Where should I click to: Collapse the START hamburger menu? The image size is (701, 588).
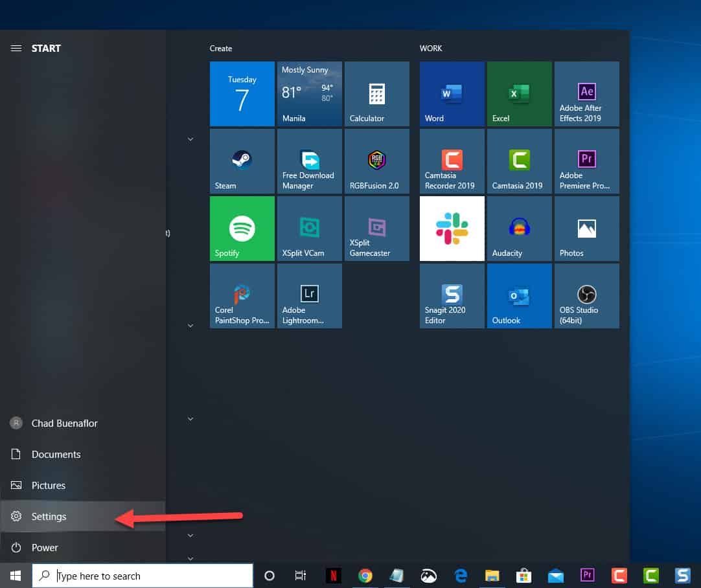[16, 48]
